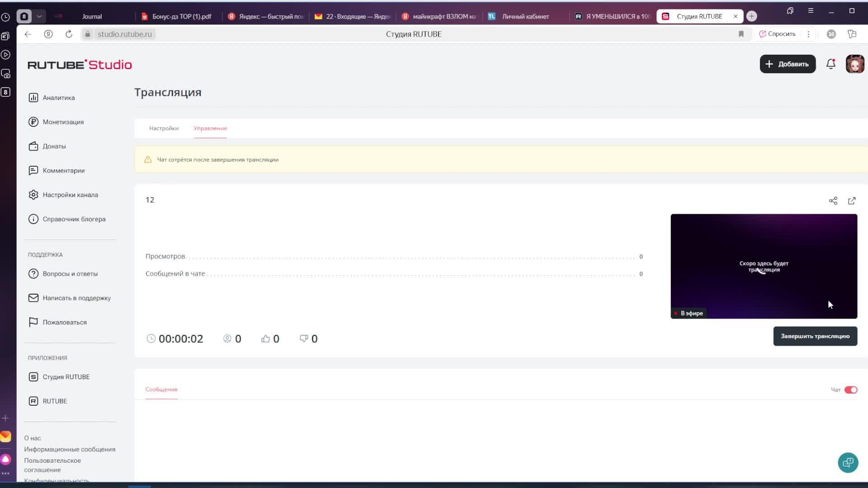Image resolution: width=868 pixels, height=488 pixels.
Task: Open notifications bell
Action: (831, 64)
